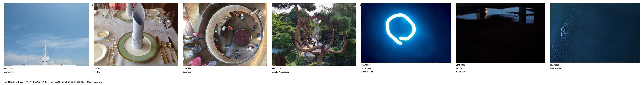The width and height of the screenshot is (644, 85).
Task: Open author miyako Tamasudare's name
Action: tap(280, 72)
